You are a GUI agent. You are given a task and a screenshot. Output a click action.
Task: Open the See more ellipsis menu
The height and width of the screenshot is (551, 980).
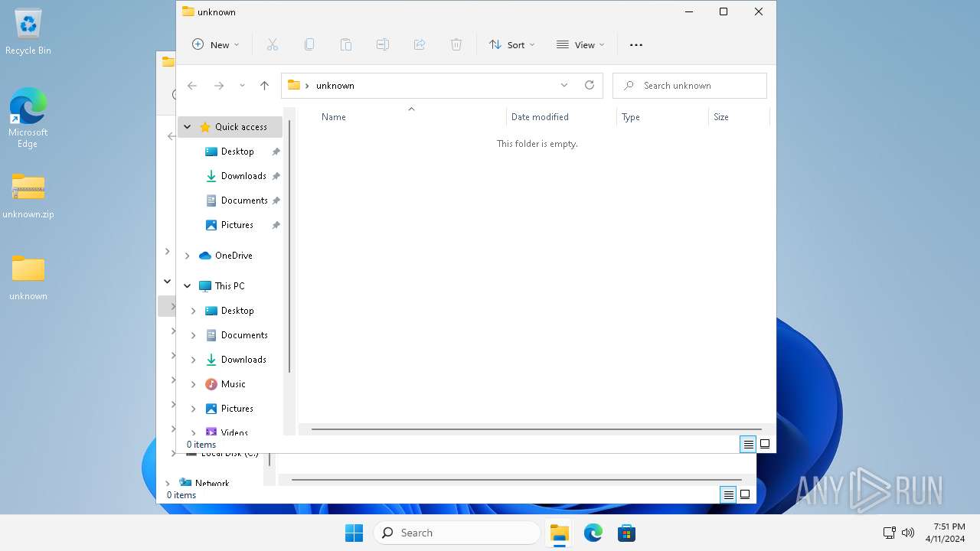[636, 44]
